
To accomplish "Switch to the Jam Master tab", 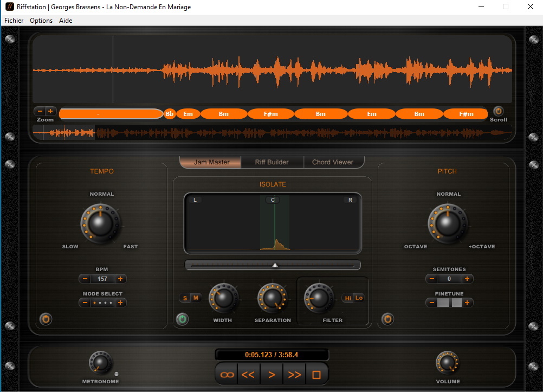I will pos(211,162).
